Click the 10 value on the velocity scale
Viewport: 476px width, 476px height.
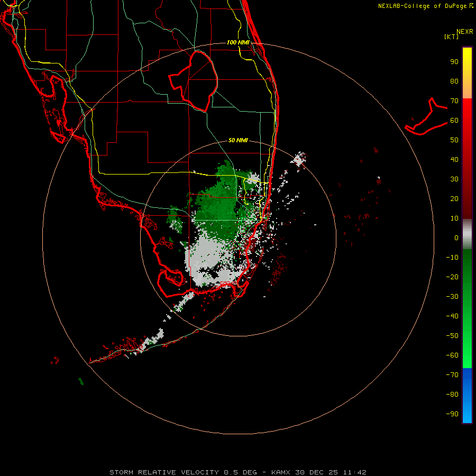pyautogui.click(x=454, y=218)
